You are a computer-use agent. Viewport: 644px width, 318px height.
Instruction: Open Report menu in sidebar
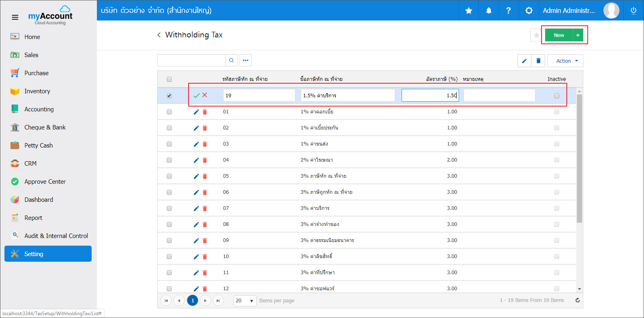point(48,217)
